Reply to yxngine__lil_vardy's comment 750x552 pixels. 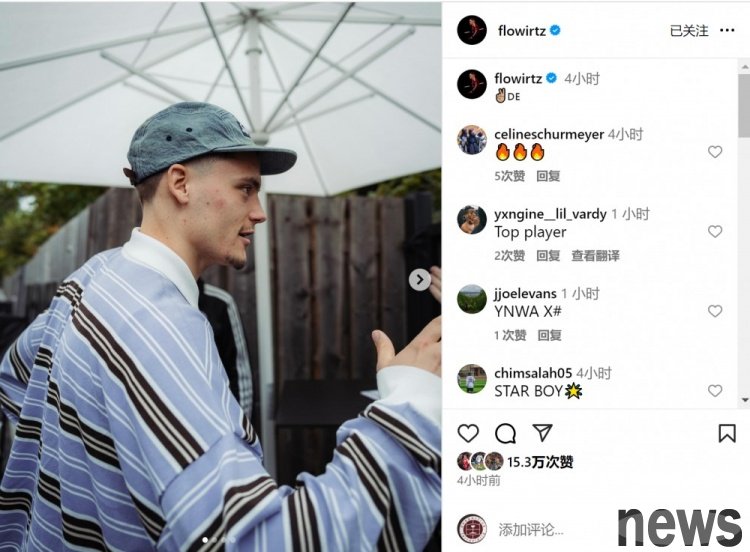548,256
